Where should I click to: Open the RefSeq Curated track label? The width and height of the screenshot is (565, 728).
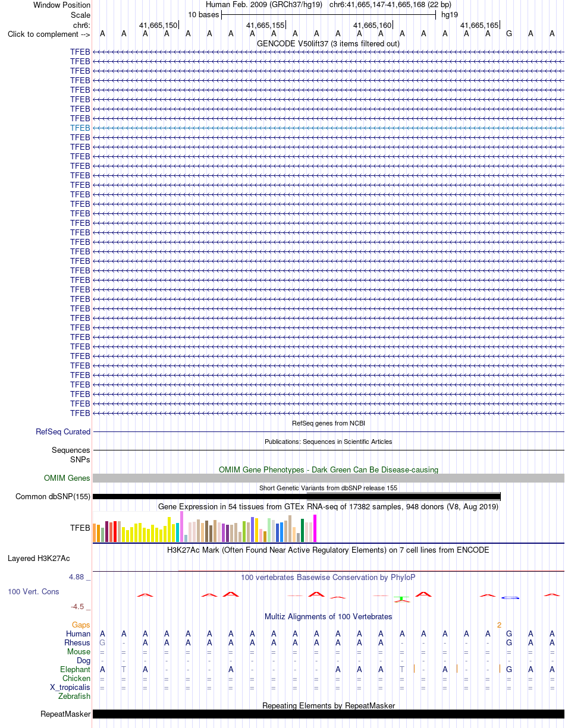coord(63,432)
